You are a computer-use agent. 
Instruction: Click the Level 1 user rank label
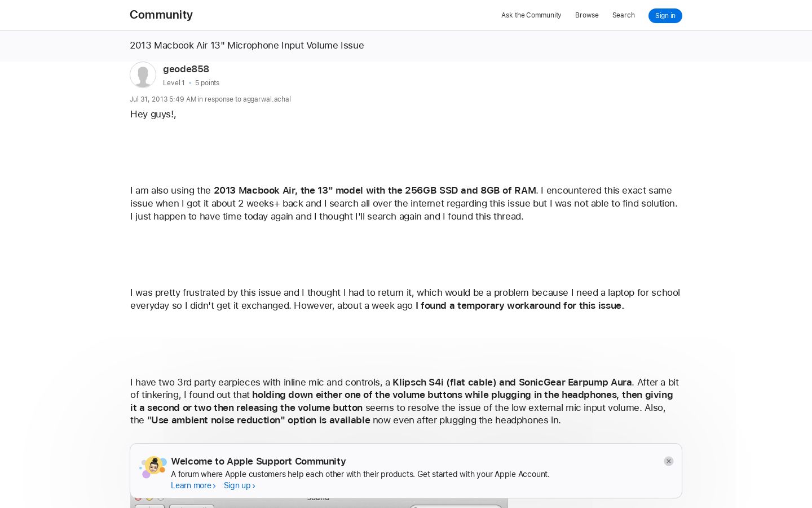click(174, 83)
